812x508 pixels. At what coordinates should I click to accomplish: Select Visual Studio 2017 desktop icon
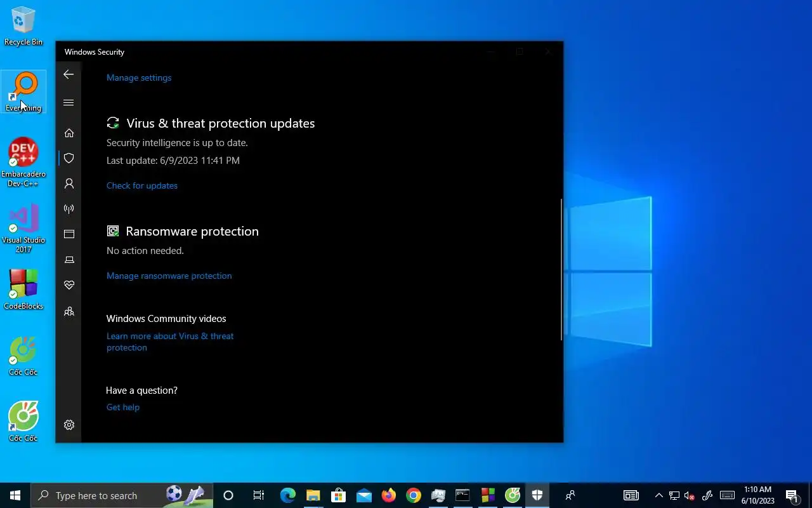point(23,229)
